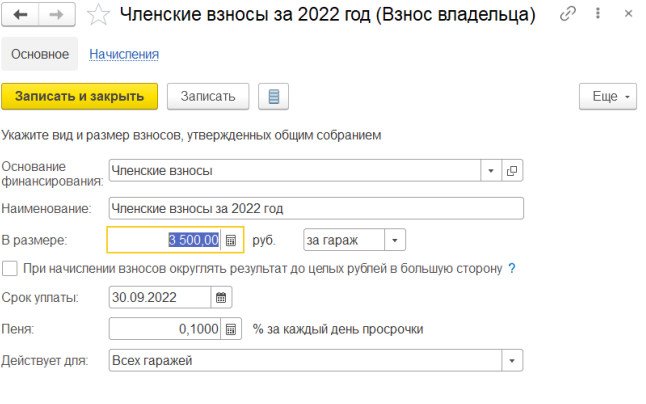Open the Еще menu
Image resolution: width=646 pixels, height=404 pixels.
[x=608, y=96]
